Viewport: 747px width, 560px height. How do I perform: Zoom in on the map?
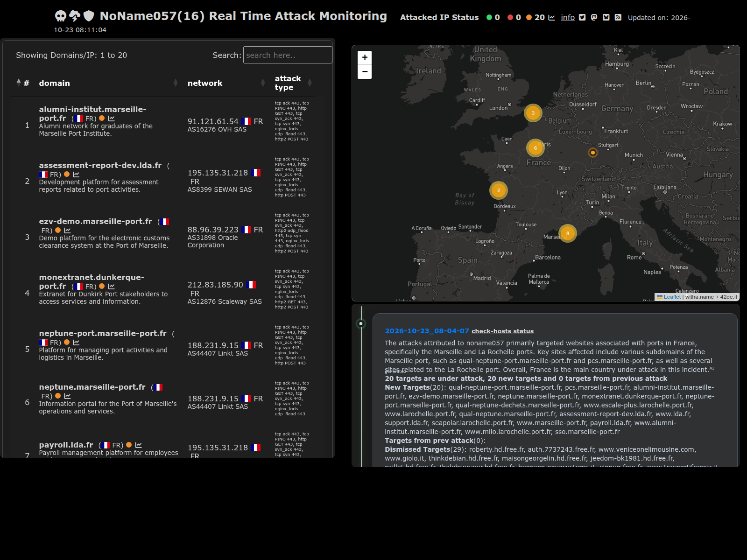(365, 57)
